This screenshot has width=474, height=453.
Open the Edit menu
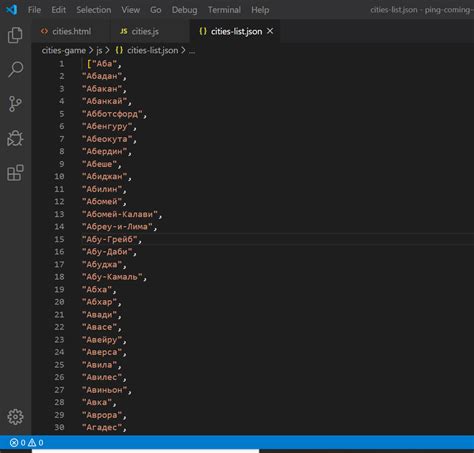tap(58, 10)
